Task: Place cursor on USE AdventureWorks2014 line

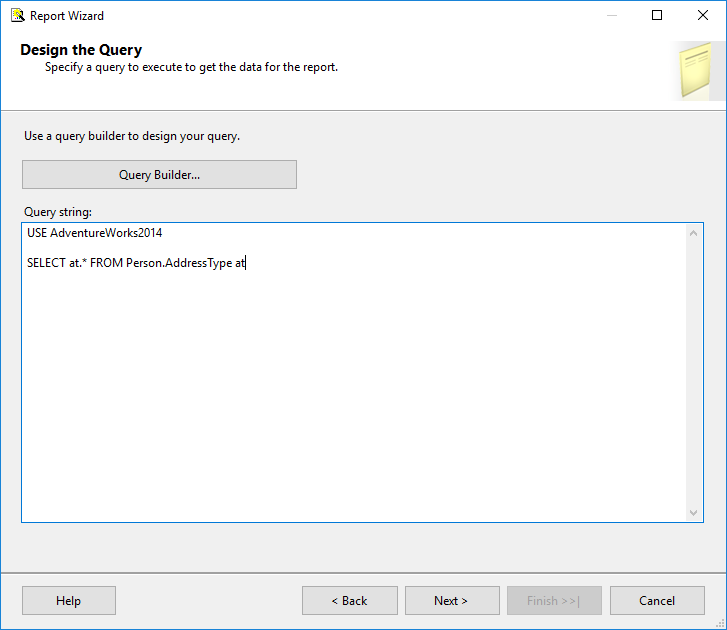Action: pyautogui.click(x=95, y=233)
